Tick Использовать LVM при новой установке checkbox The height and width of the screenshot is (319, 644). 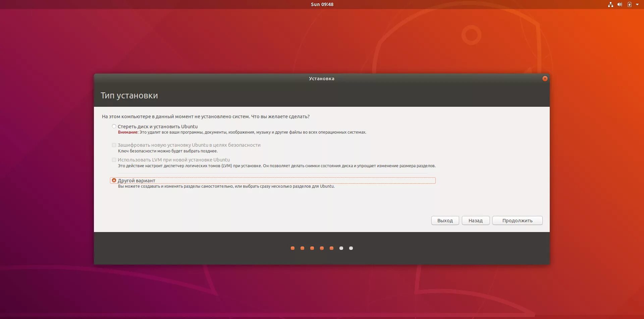pyautogui.click(x=114, y=160)
